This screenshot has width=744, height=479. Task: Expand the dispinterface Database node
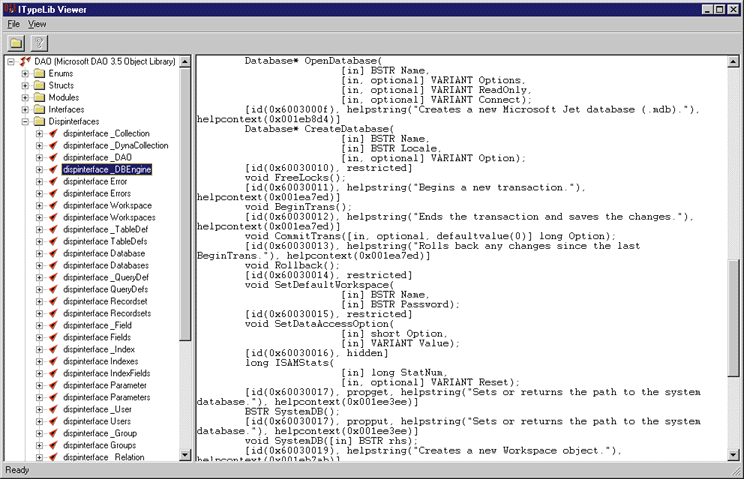tap(40, 254)
